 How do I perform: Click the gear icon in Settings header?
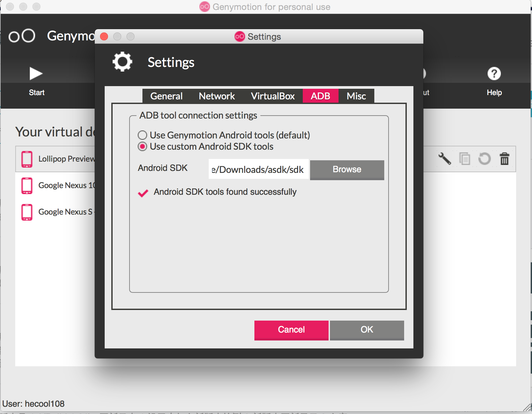pos(123,62)
